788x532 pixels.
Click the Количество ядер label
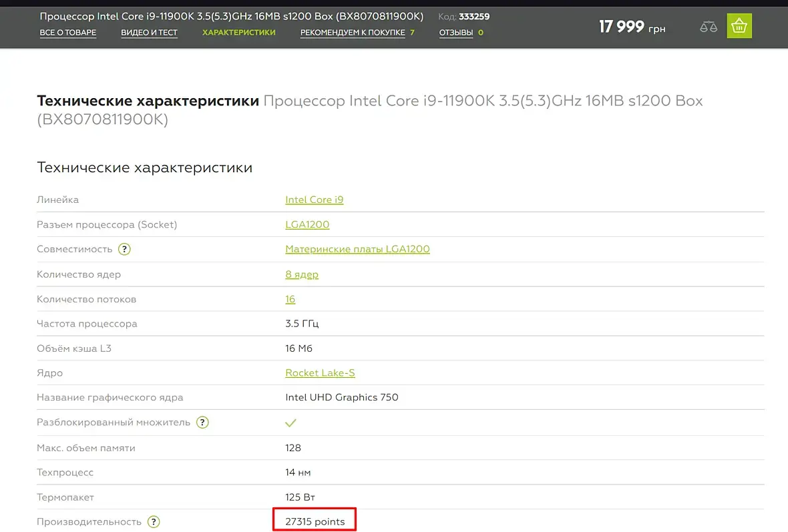click(78, 274)
